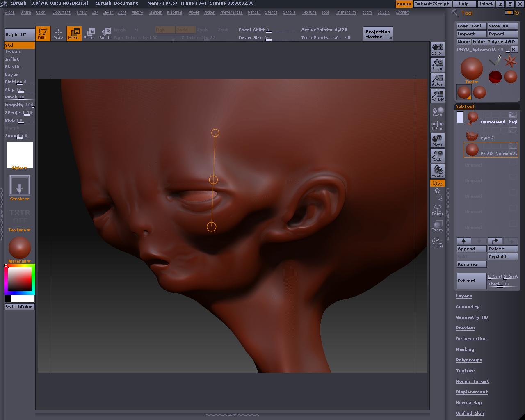Click the Zoom canvas icon
This screenshot has width=525, height=420.
[437, 65]
